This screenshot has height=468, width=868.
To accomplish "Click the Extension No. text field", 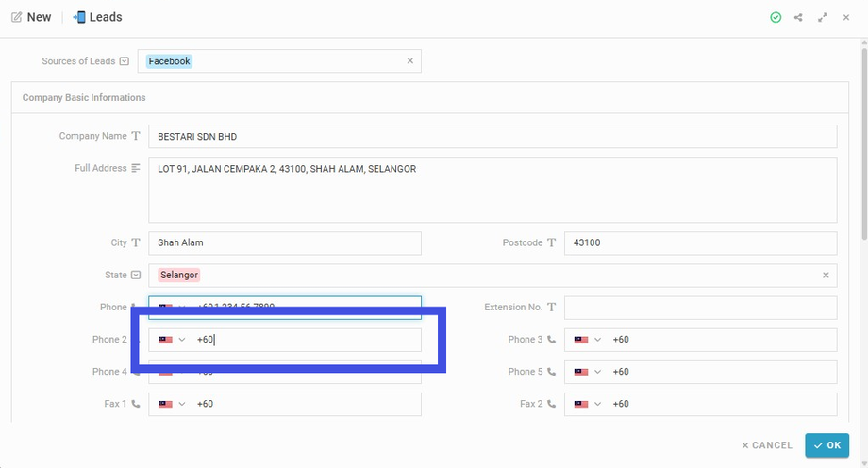I will coord(699,308).
